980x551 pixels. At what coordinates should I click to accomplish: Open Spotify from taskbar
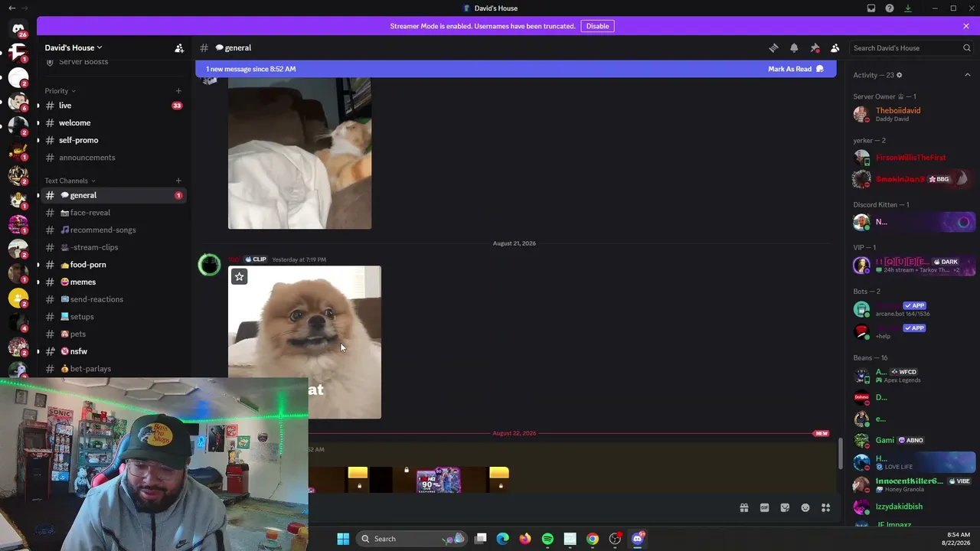pyautogui.click(x=547, y=539)
